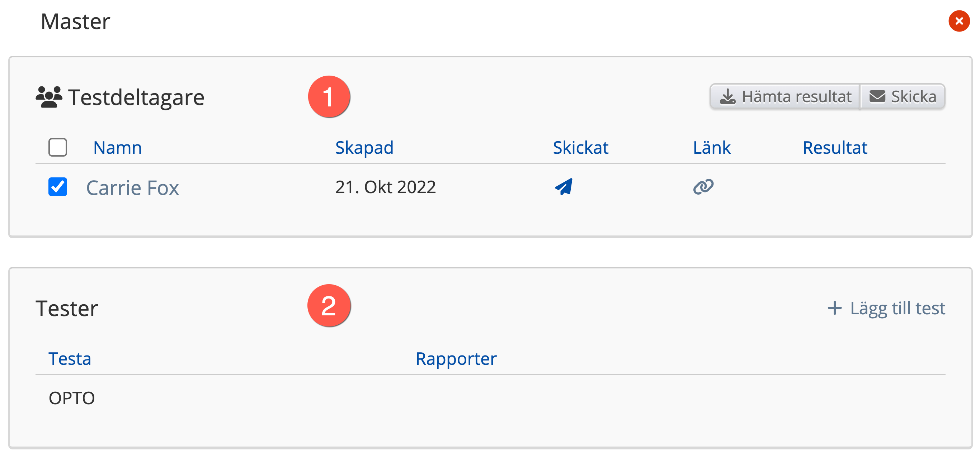
Task: Uncheck the Carrie Fox checkbox
Action: tap(58, 187)
